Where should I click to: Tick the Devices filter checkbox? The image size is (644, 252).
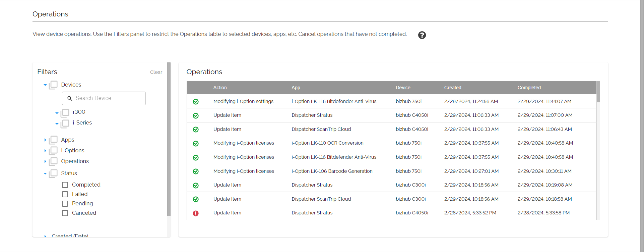(x=53, y=85)
